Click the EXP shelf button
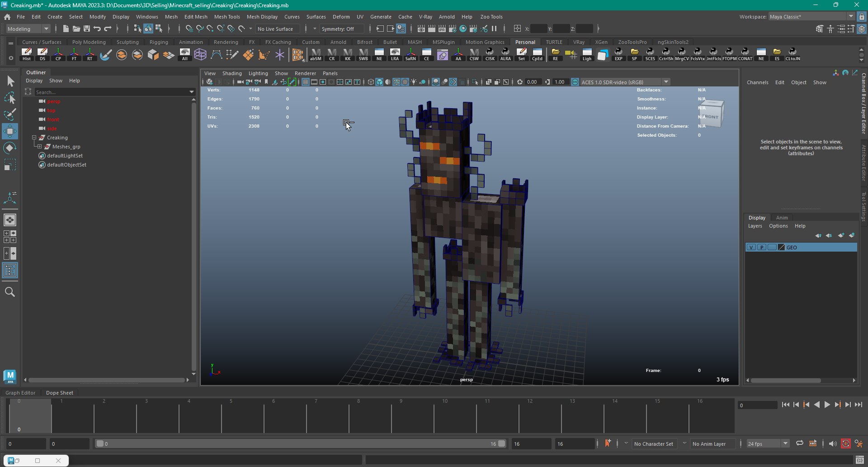Image resolution: width=868 pixels, height=467 pixels. tap(618, 54)
